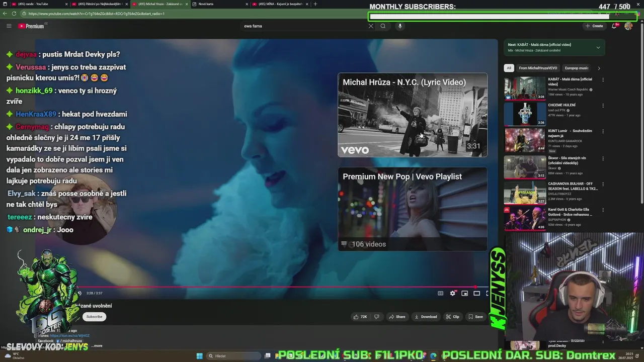The image size is (644, 362).
Task: Click the Create button
Action: (594, 26)
